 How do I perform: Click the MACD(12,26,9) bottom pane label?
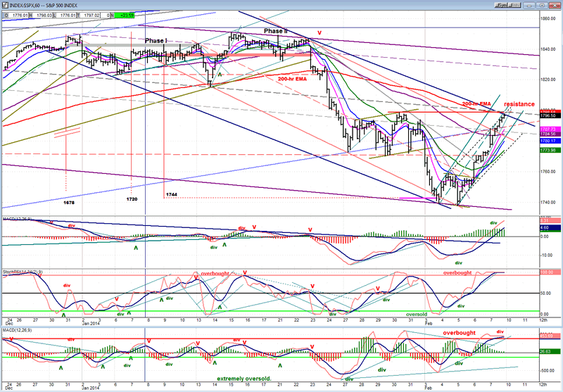pos(17,330)
